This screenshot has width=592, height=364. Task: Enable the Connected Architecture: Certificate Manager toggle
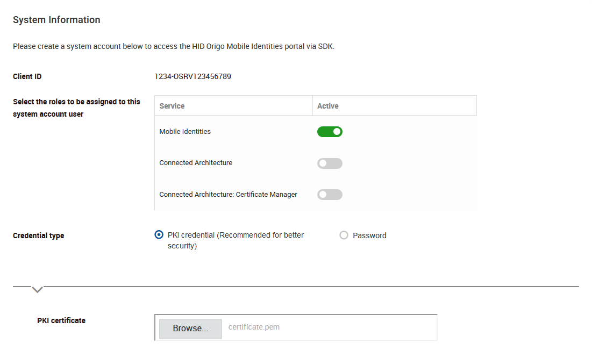(x=330, y=194)
